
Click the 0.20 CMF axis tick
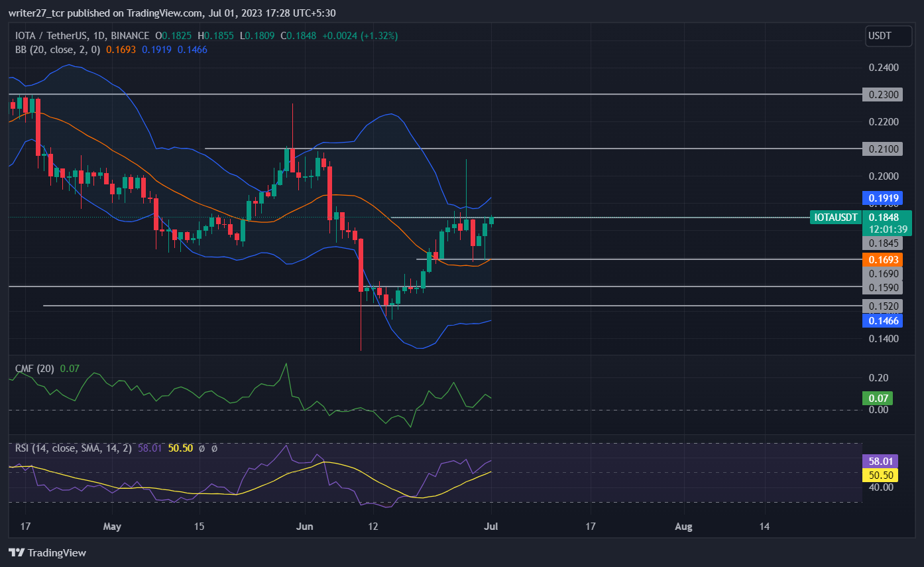[x=878, y=378]
